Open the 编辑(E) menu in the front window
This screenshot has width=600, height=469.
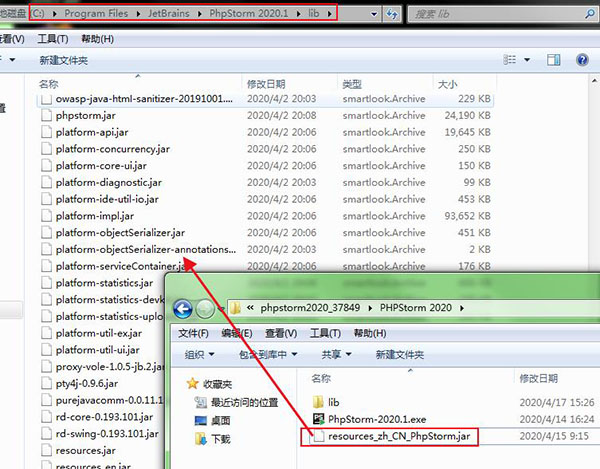(237, 334)
